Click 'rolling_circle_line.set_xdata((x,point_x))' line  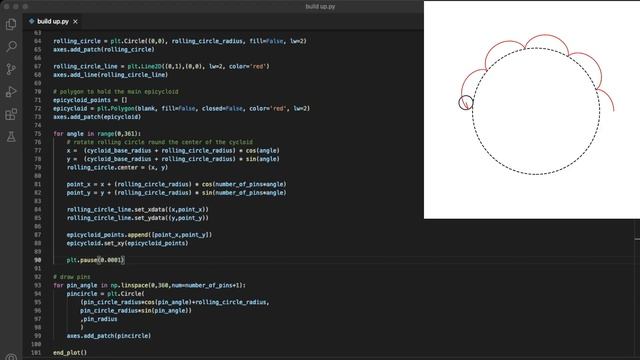click(138, 209)
